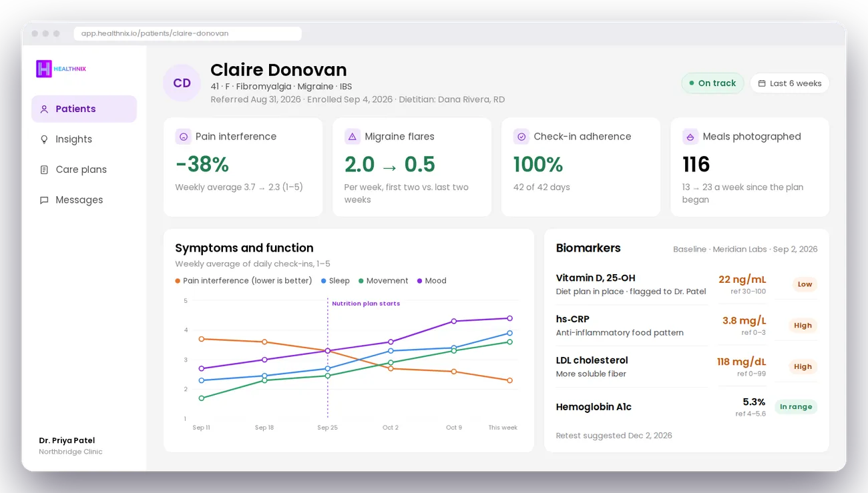Click the Check-in adherence checkmark icon
Screen dimensions: 868x493
click(521, 137)
